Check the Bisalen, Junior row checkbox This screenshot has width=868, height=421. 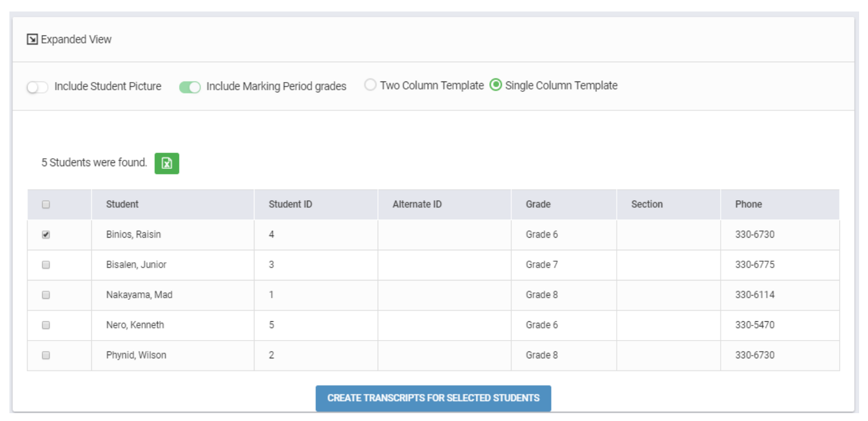pyautogui.click(x=46, y=265)
